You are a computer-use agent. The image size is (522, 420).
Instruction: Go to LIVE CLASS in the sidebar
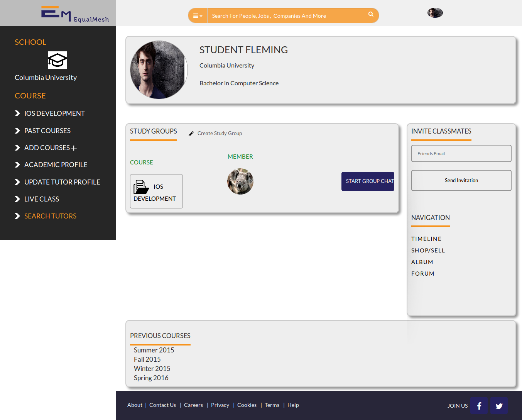coord(41,199)
